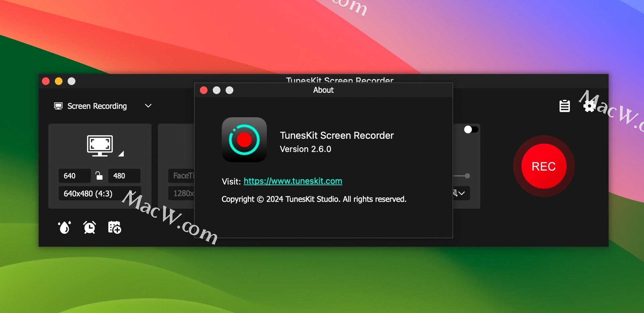Click the add task icon with plus

(114, 227)
